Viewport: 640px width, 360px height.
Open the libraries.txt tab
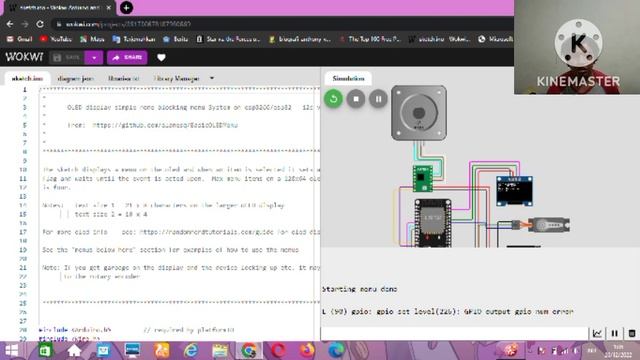(124, 78)
